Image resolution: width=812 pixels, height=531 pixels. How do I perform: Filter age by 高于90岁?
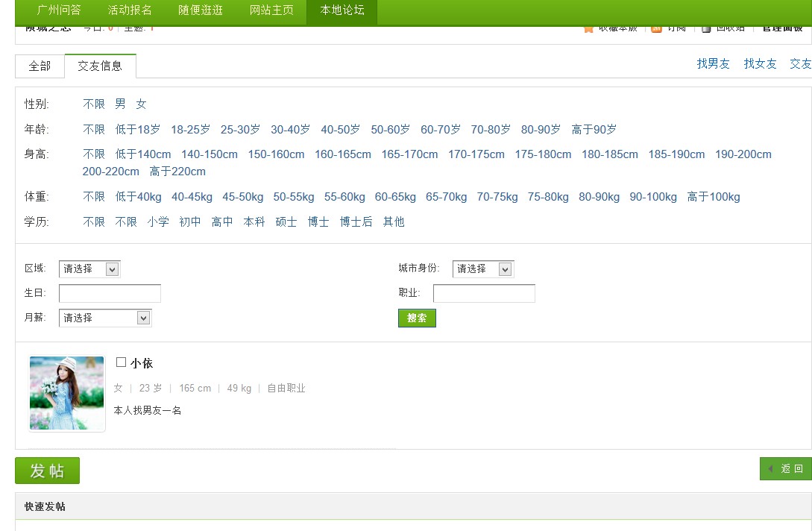594,130
